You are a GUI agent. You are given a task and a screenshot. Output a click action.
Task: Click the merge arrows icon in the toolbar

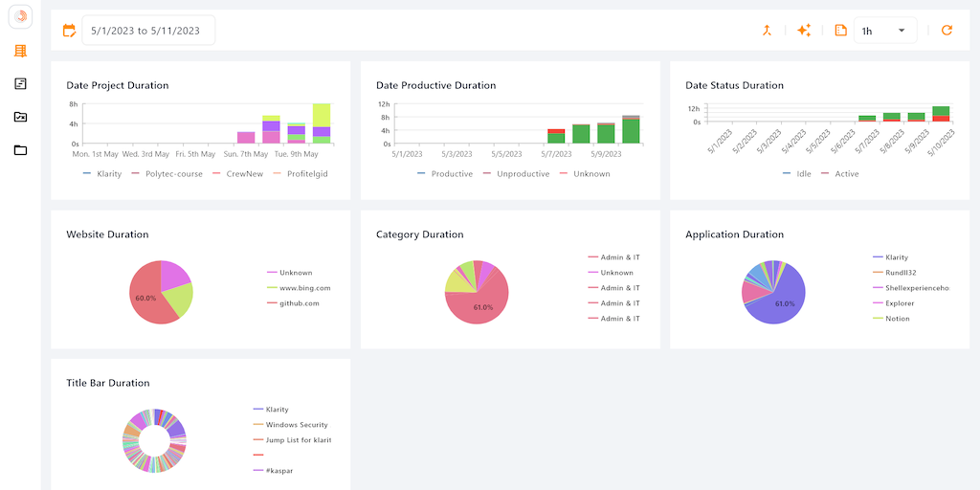(x=767, y=31)
